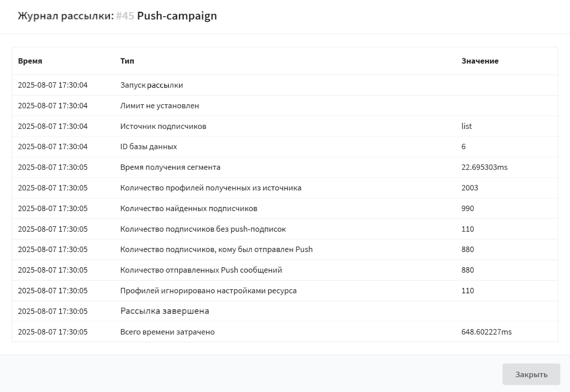Click the #45 Push-campaign title
The image size is (570, 392).
(x=166, y=16)
